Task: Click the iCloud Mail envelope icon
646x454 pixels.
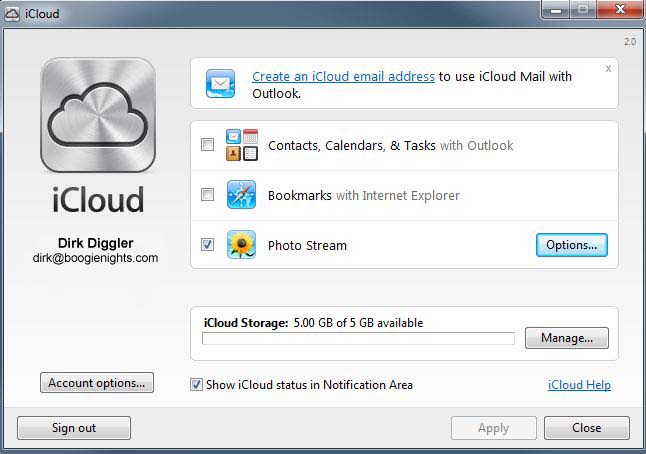Action: [220, 84]
